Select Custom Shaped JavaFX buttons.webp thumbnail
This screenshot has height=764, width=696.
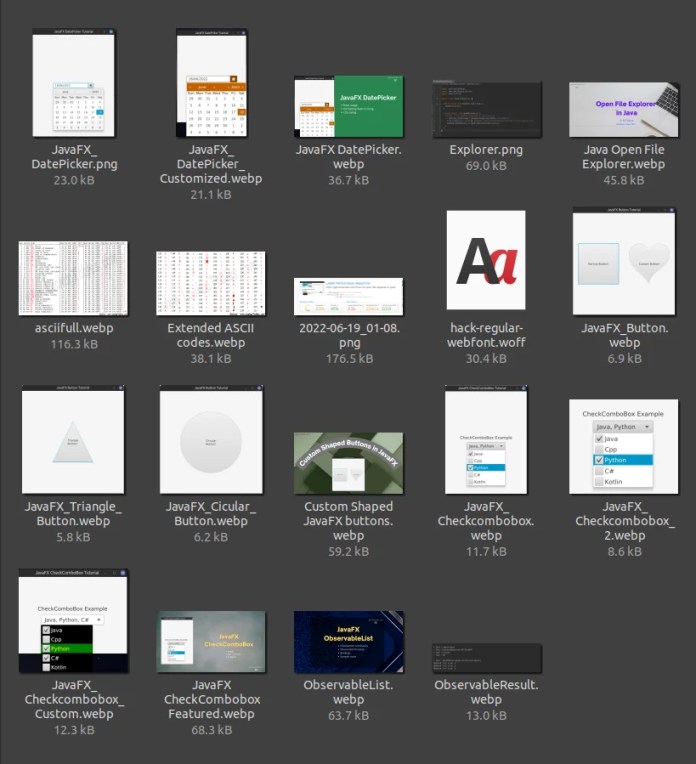click(x=348, y=463)
